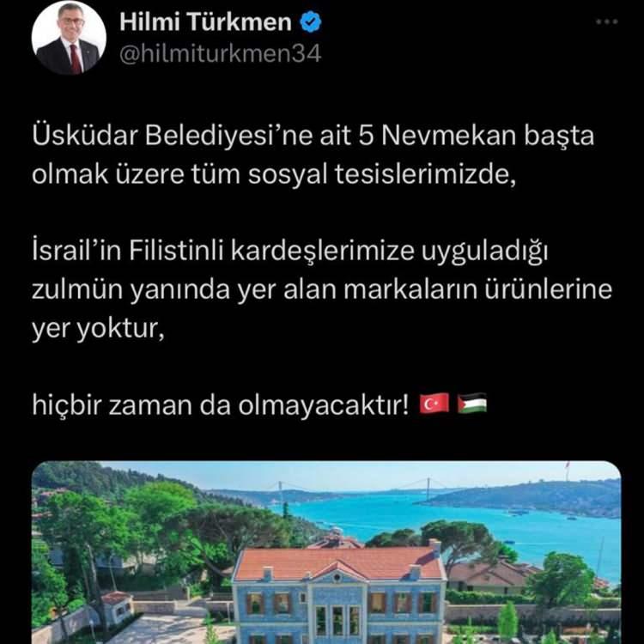Open the display name Hilmi Türkmen
This screenshot has height=644, width=644.
click(205, 22)
